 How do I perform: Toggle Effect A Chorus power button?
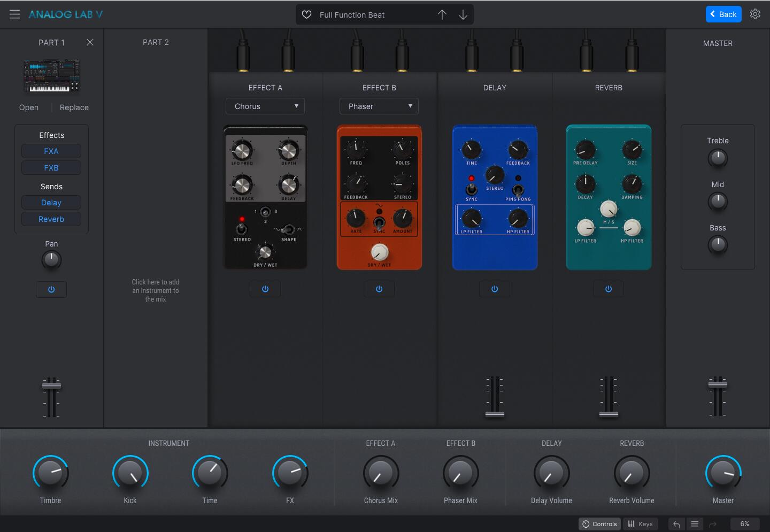coord(265,289)
